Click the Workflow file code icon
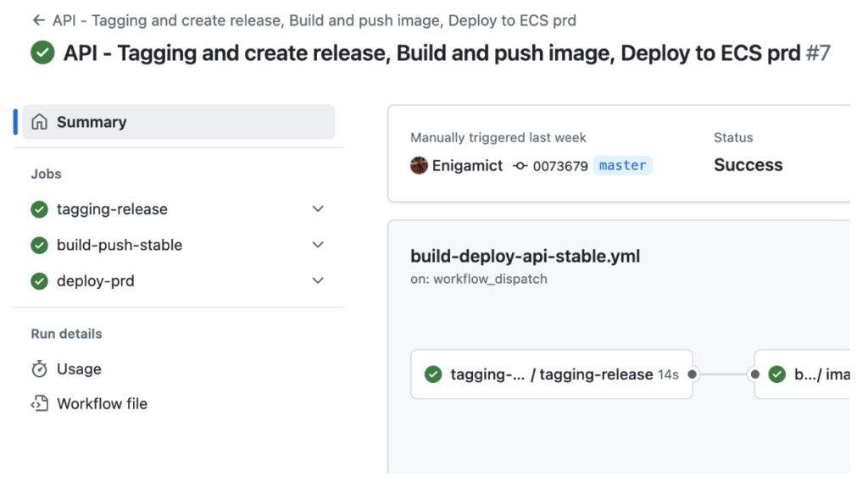 coord(39,404)
